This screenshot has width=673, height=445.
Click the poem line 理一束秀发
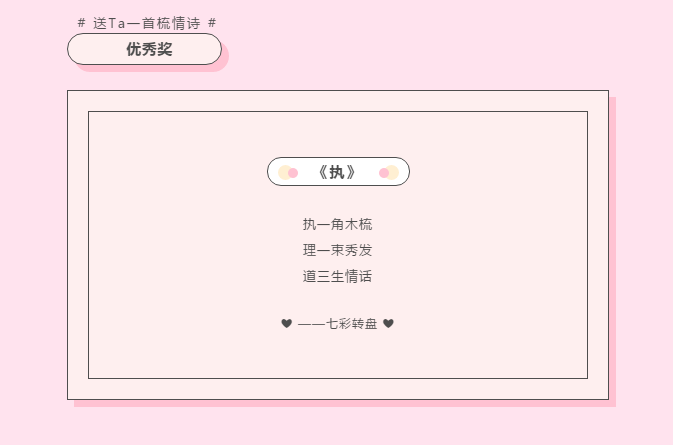338,250
